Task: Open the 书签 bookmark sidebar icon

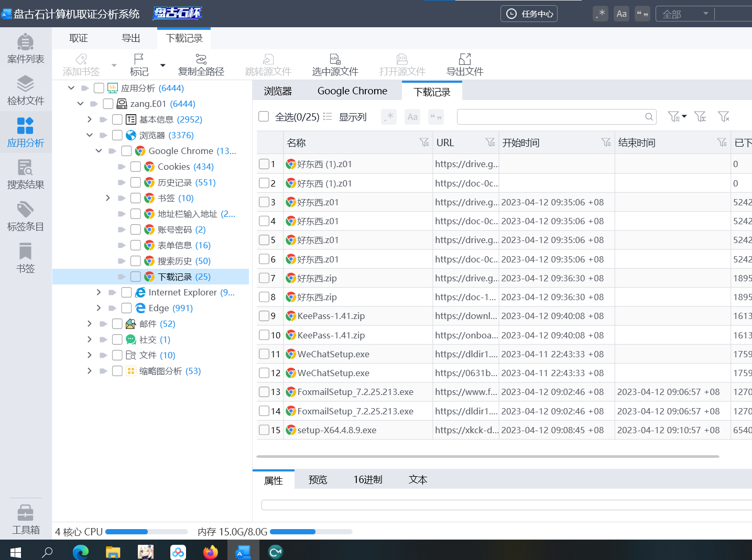Action: click(x=25, y=258)
